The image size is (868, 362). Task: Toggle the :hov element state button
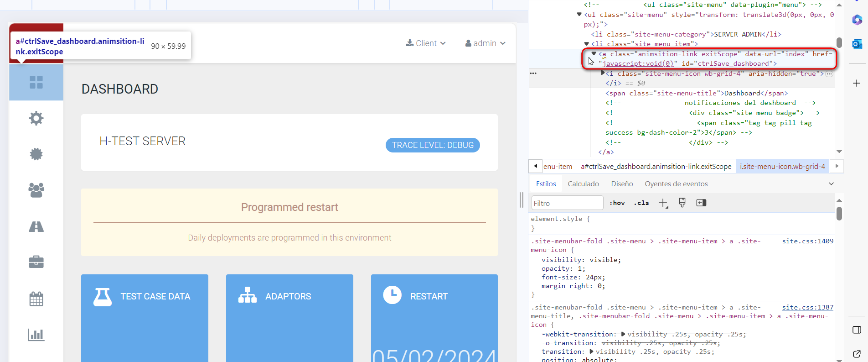pyautogui.click(x=617, y=203)
